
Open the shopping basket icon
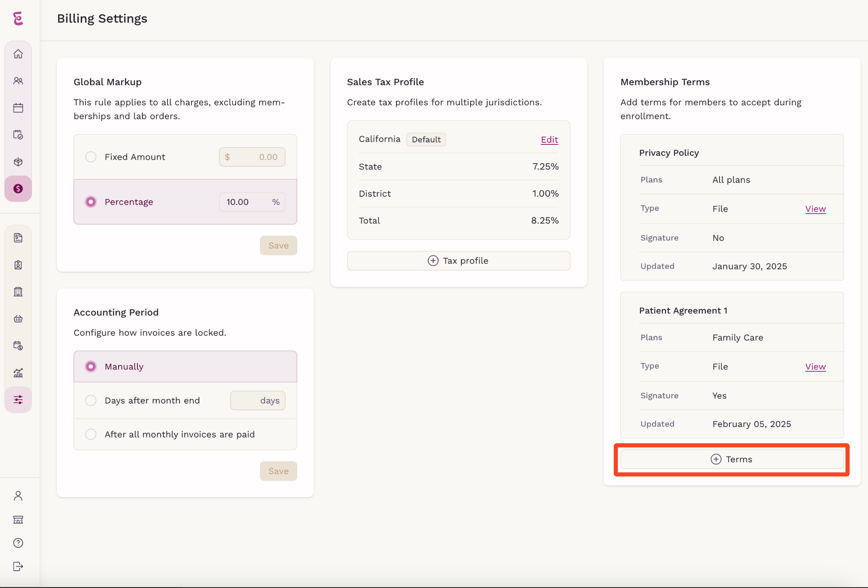18,319
